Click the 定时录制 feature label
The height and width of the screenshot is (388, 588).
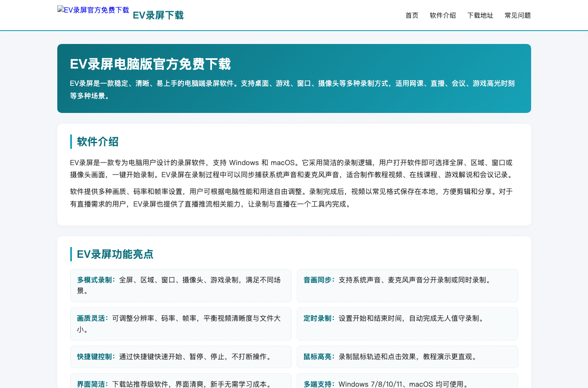(319, 319)
